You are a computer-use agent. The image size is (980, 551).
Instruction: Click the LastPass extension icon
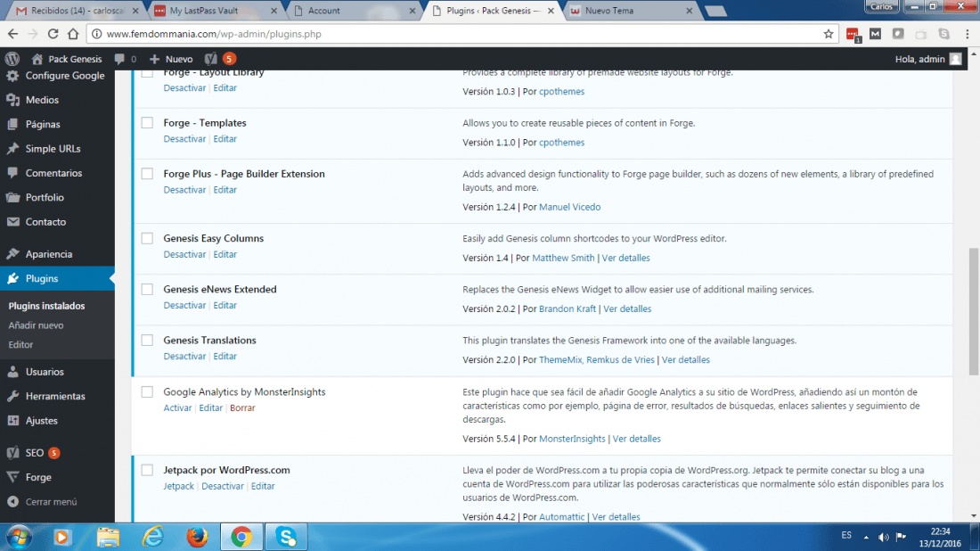(853, 35)
